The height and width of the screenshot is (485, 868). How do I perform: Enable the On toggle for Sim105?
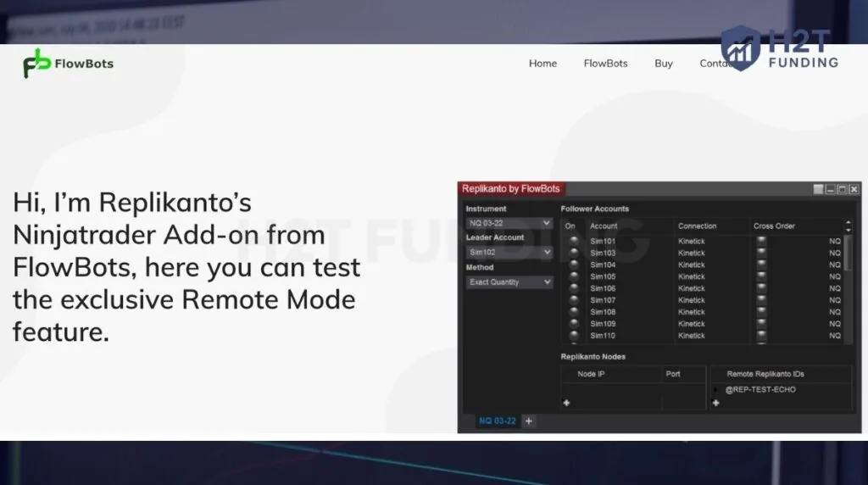pyautogui.click(x=574, y=276)
